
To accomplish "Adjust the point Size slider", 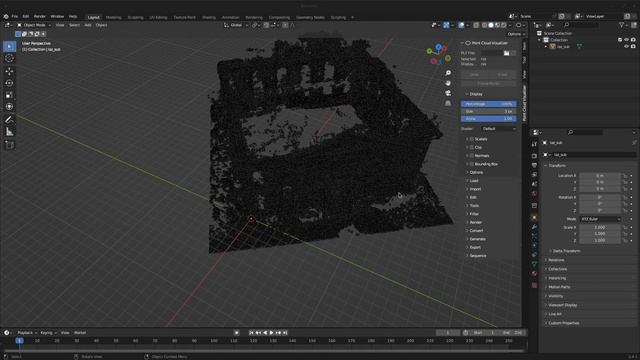I will (x=489, y=111).
